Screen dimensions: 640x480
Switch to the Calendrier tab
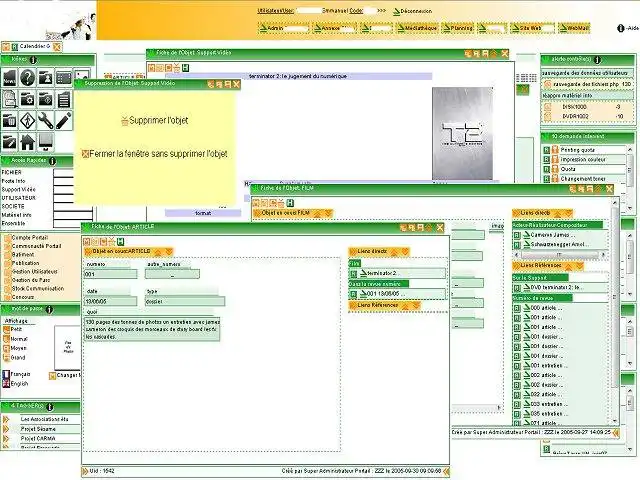(x=34, y=47)
